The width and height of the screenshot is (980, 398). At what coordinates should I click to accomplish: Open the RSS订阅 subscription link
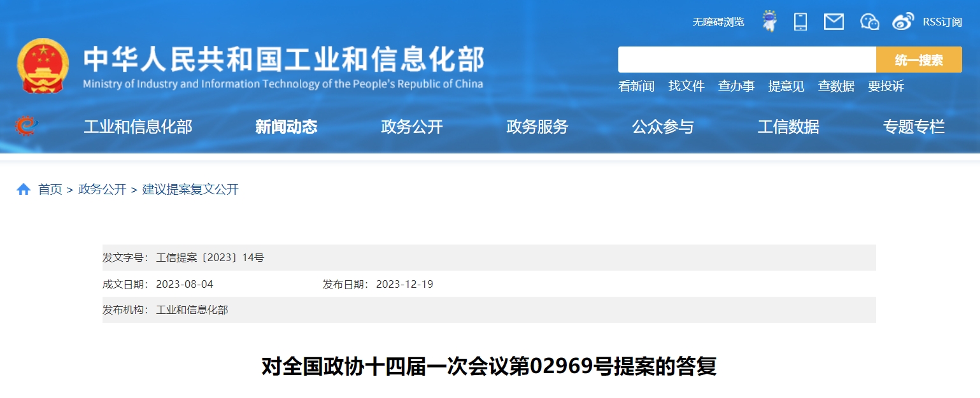point(943,21)
